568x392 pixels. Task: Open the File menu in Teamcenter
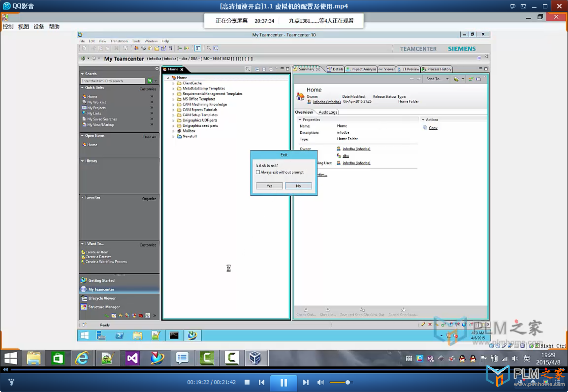click(82, 41)
